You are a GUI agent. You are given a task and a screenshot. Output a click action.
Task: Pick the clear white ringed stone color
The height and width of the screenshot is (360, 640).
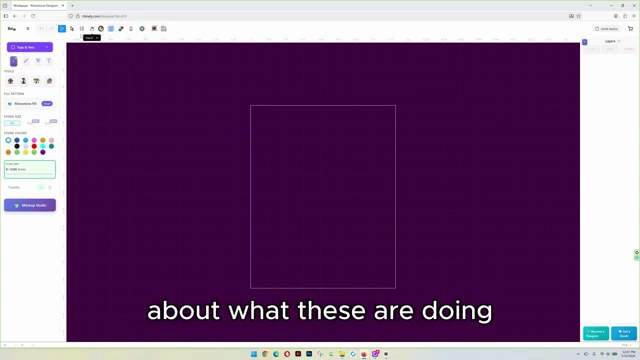click(8, 140)
